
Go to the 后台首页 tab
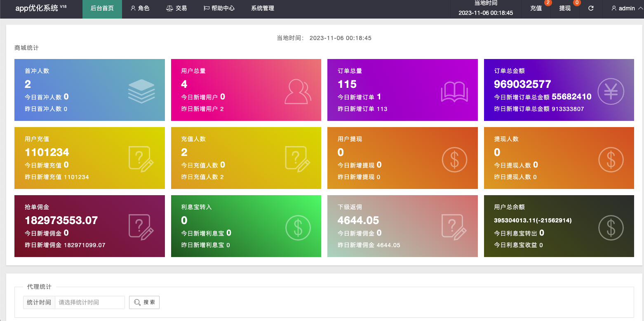[102, 8]
